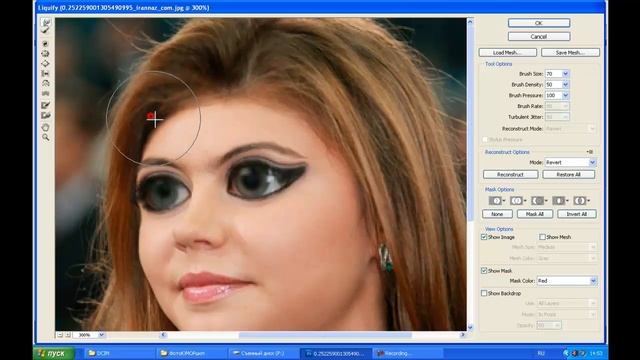Click the None mask button

497,214
